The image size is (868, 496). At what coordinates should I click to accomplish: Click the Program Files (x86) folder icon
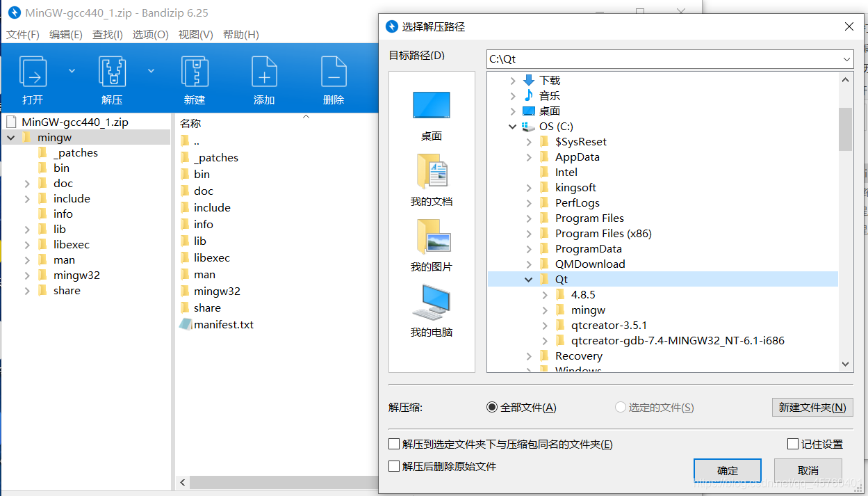545,234
